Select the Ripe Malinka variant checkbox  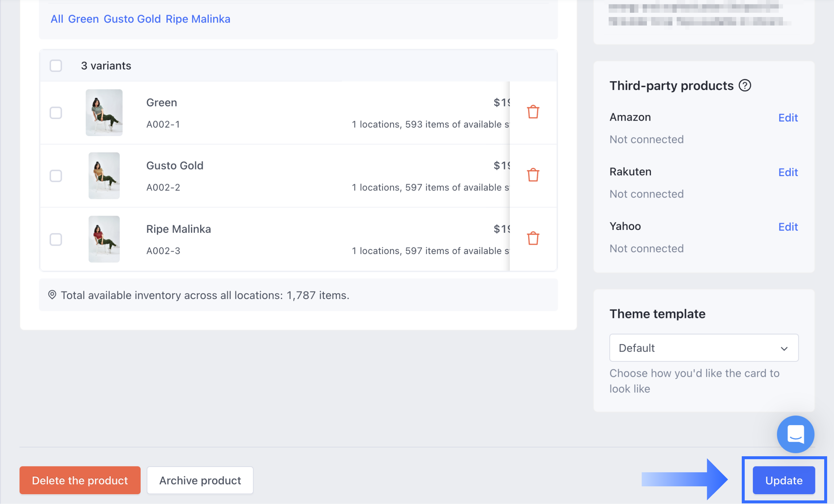[56, 239]
